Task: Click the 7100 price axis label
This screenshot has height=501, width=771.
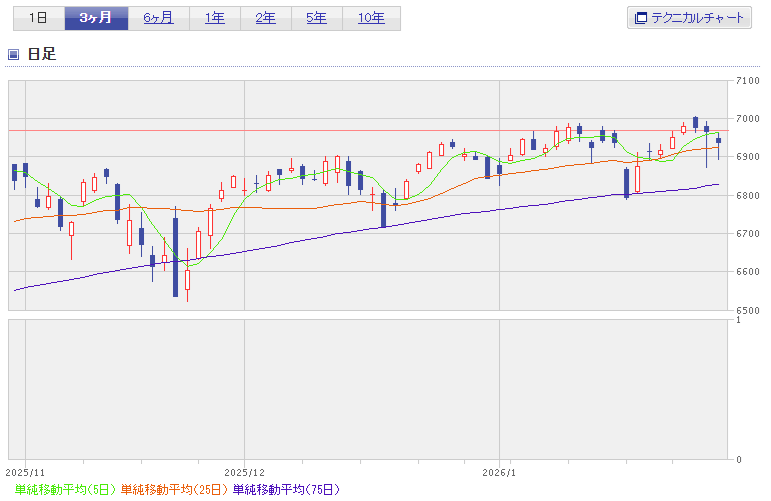Action: 747,81
